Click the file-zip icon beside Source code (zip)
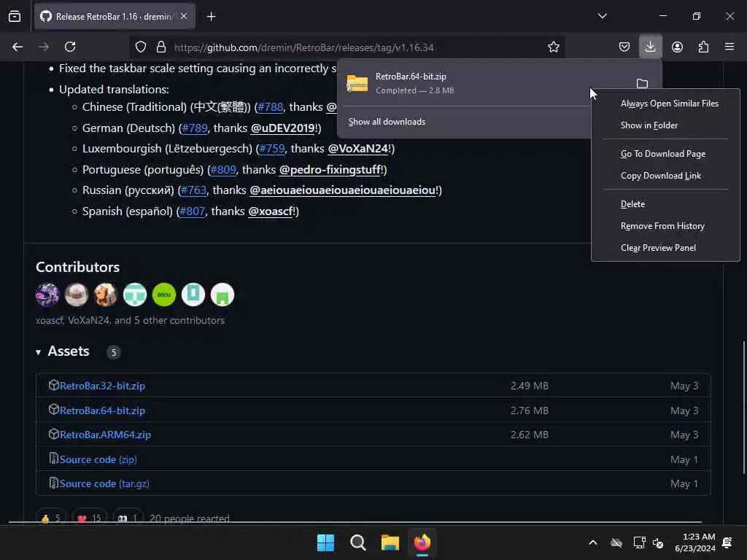This screenshot has width=747, height=560. pos(54,458)
